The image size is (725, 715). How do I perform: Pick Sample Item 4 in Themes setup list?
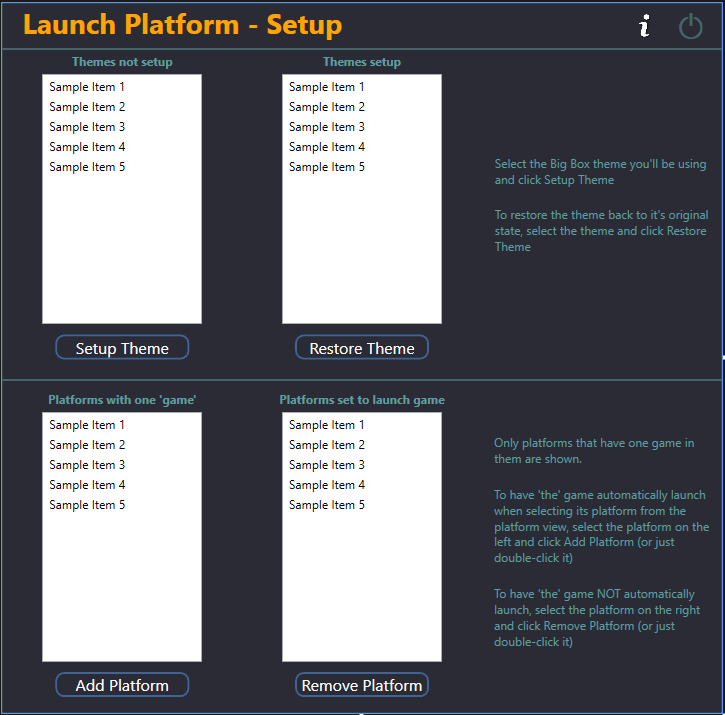coord(327,147)
